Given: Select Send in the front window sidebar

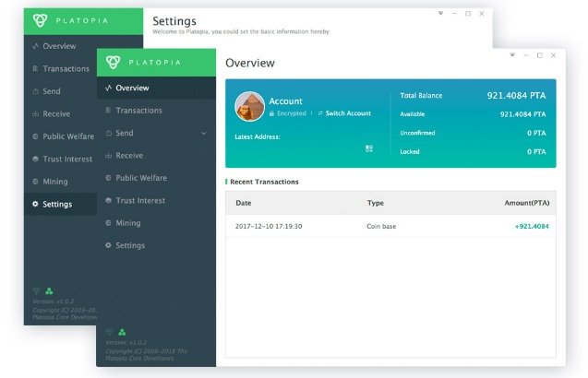Looking at the screenshot, I should pos(156,133).
